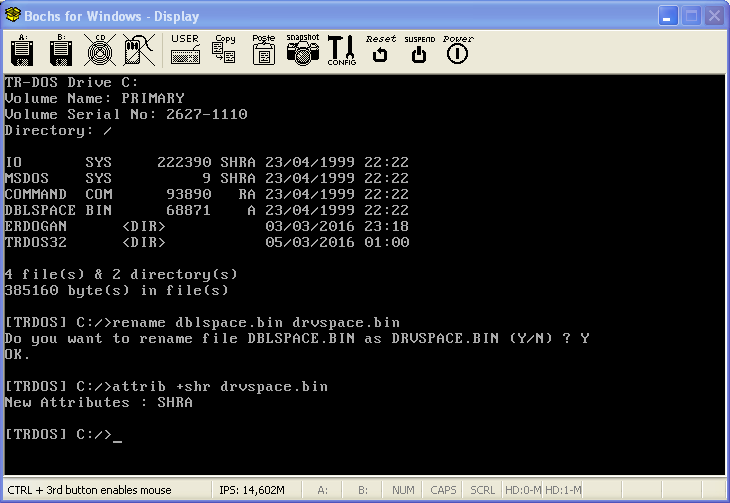The width and height of the screenshot is (730, 503).
Task: Click the 'TR-DOS Drive C:' line
Action: point(72,82)
